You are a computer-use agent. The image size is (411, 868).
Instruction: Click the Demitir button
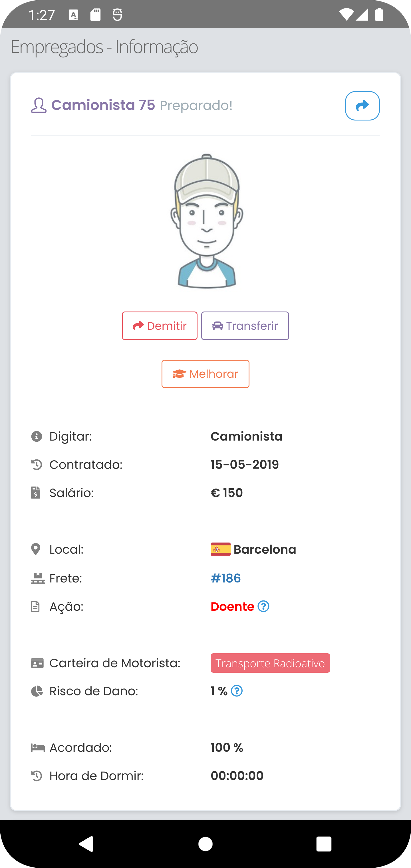[x=159, y=325]
